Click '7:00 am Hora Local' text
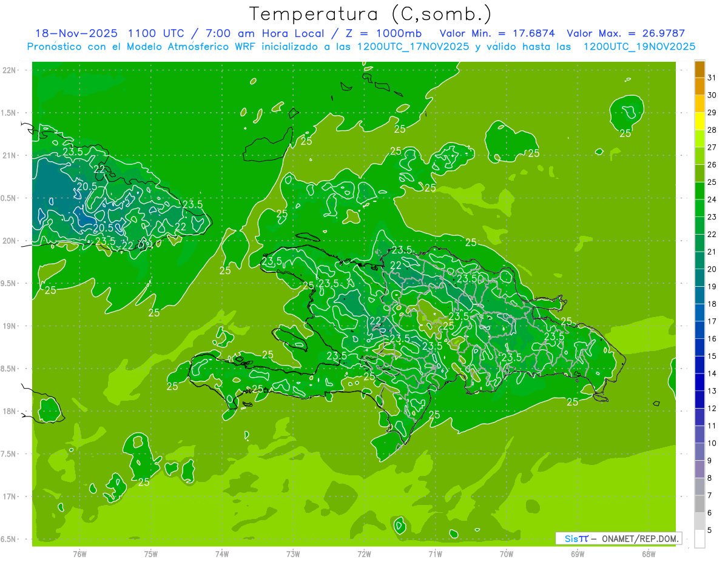Screen dimensions: 728x562 264,33
